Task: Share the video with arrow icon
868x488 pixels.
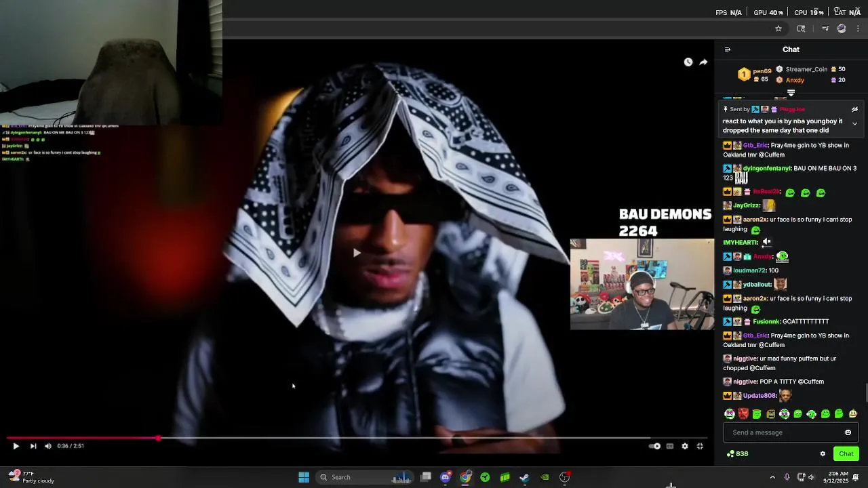Action: [x=703, y=62]
